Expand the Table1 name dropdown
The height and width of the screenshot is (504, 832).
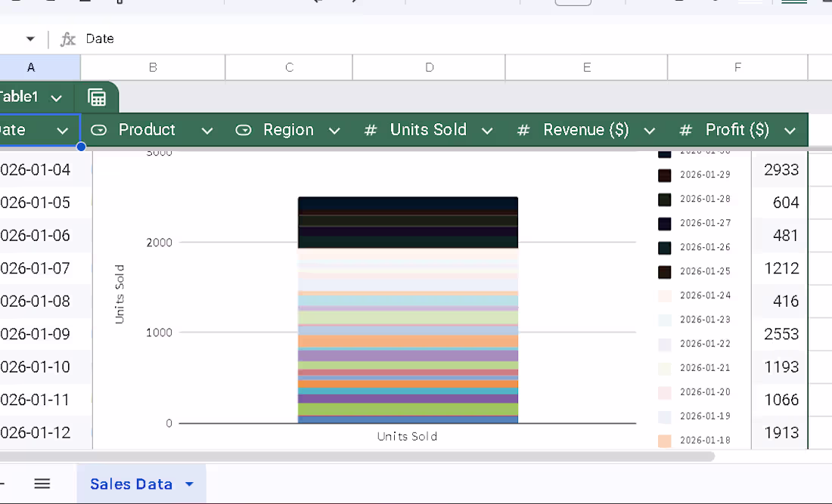click(x=56, y=98)
